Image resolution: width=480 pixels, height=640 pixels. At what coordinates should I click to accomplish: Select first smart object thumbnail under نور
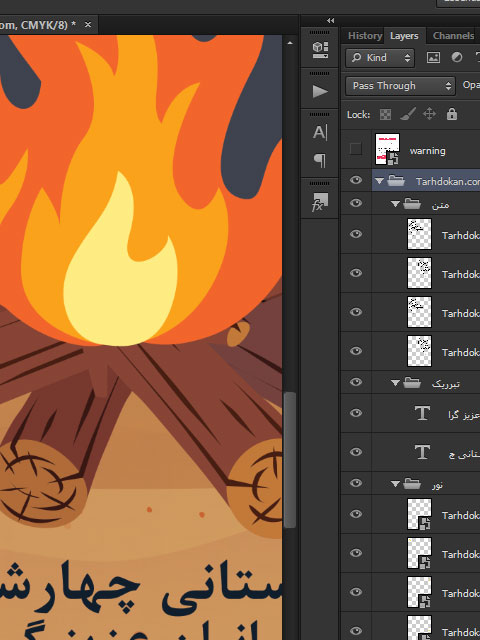pos(419,514)
